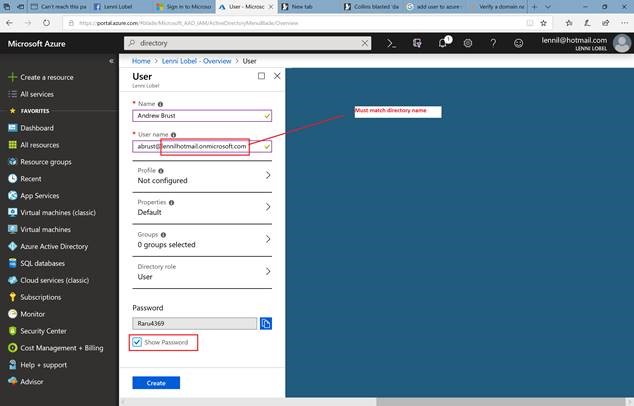Clear the directory search box
634x406 pixels.
pos(365,43)
